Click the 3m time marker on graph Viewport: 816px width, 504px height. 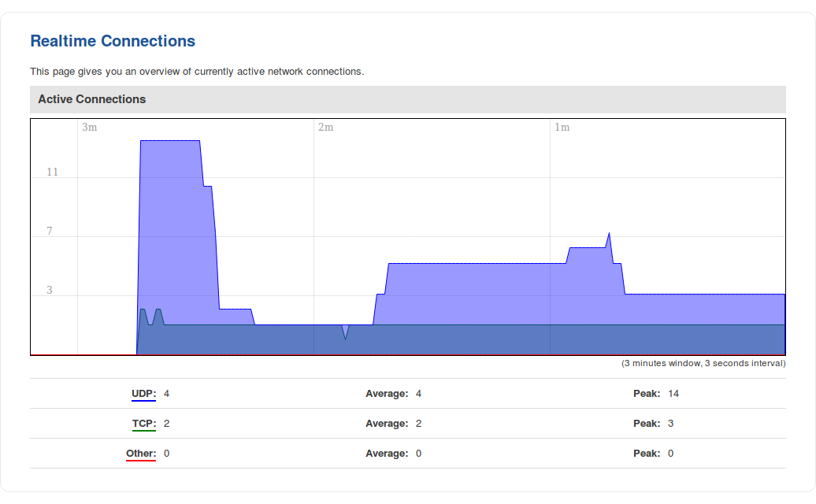[90, 127]
